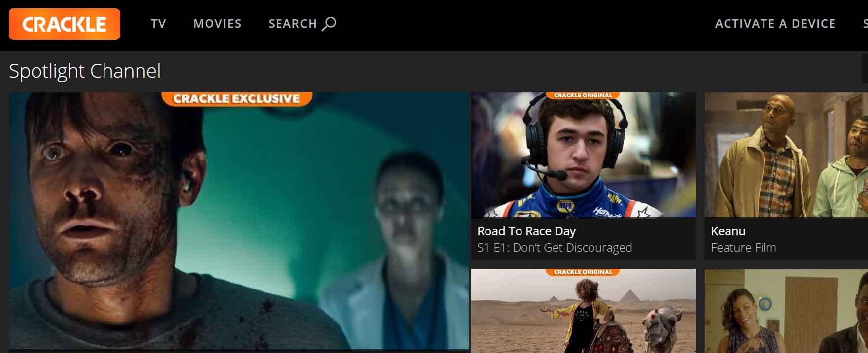The height and width of the screenshot is (353, 868).
Task: Click the Feature Film label under Keanu
Action: tap(743, 248)
